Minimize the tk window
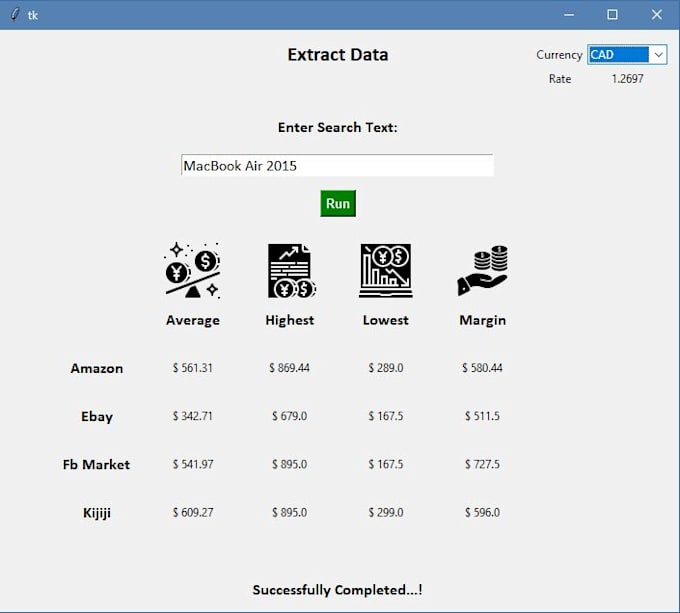 point(569,15)
